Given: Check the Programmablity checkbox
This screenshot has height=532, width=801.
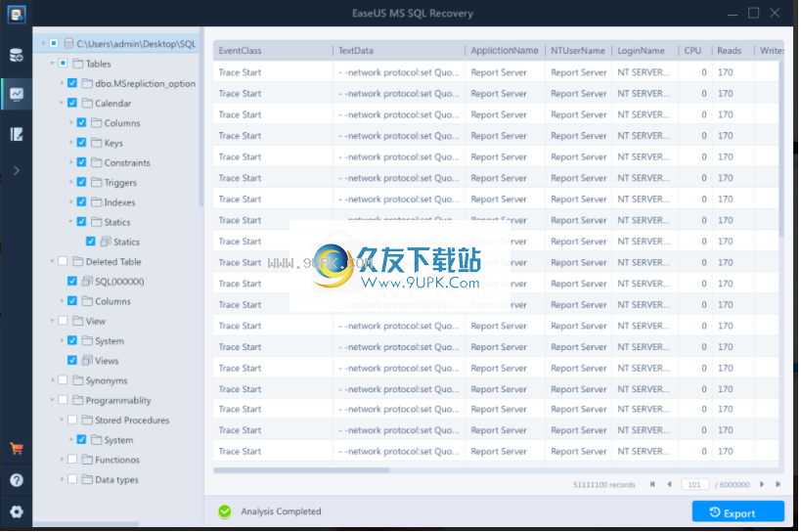Looking at the screenshot, I should (x=63, y=400).
